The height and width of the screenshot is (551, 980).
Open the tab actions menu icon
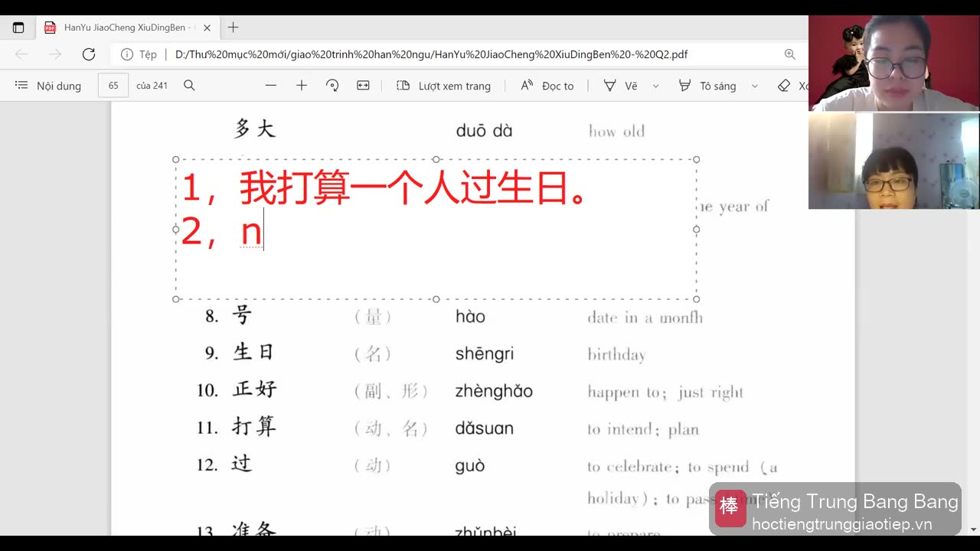(x=18, y=28)
